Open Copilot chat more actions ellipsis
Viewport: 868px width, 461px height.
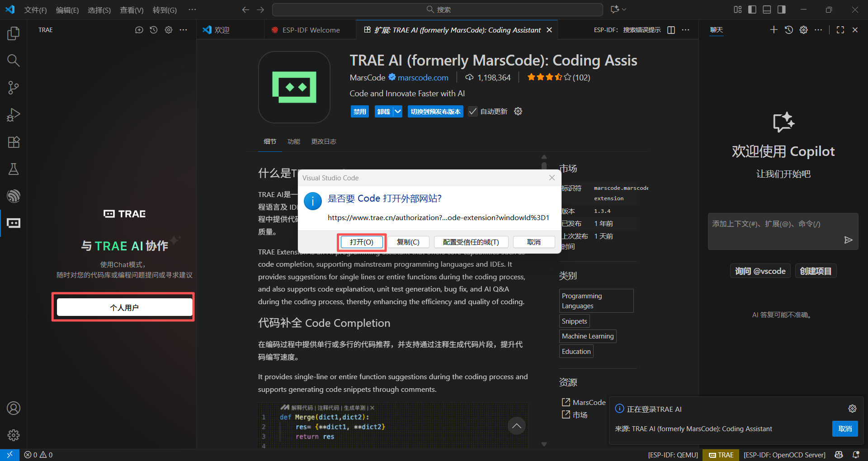click(x=818, y=30)
